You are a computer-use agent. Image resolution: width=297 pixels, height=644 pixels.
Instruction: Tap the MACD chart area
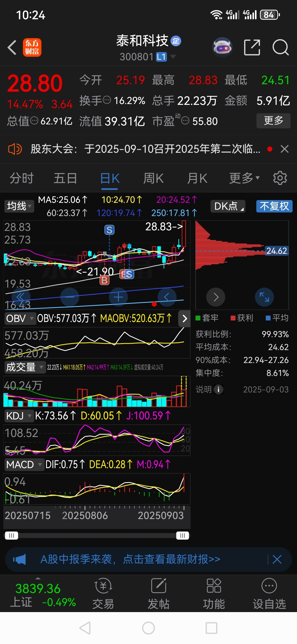click(x=97, y=489)
